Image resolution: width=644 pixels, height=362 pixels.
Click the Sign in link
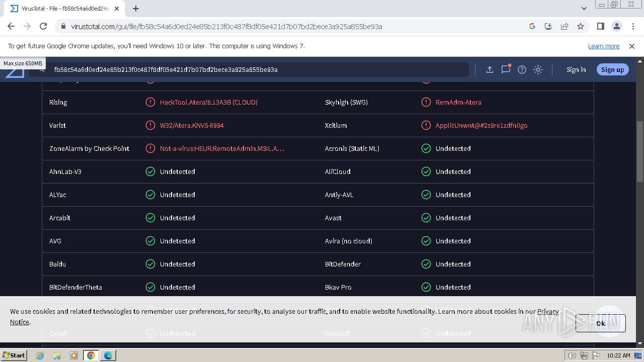(576, 69)
